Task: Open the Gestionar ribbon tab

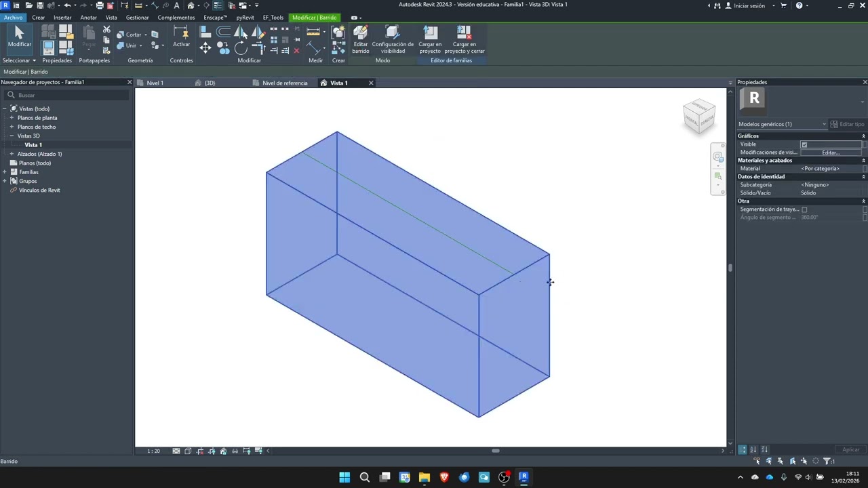Action: point(138,18)
